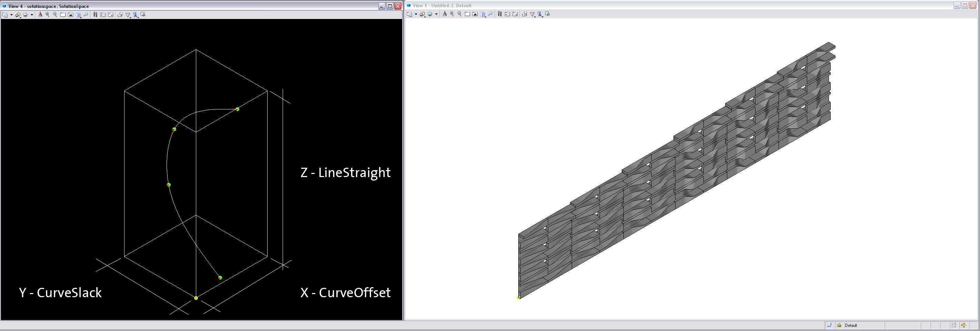Select Zoom Out tool in View 1
The width and height of the screenshot is (980, 331).
pos(460,14)
